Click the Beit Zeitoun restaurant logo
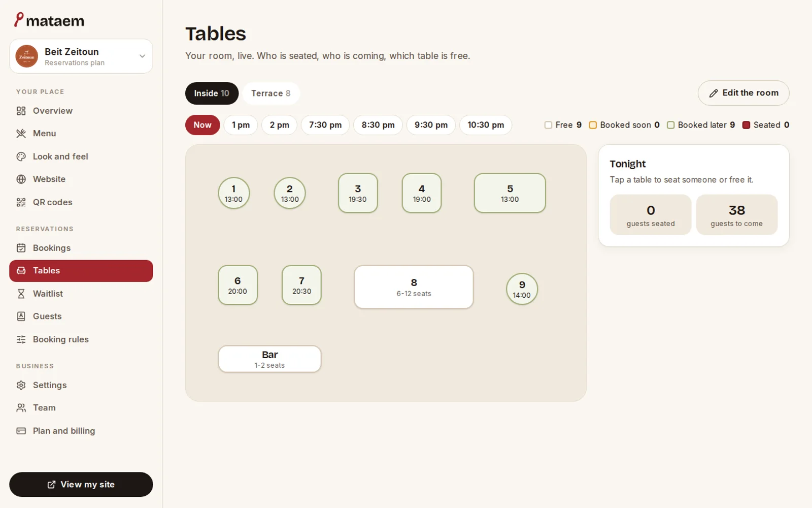 coord(27,56)
